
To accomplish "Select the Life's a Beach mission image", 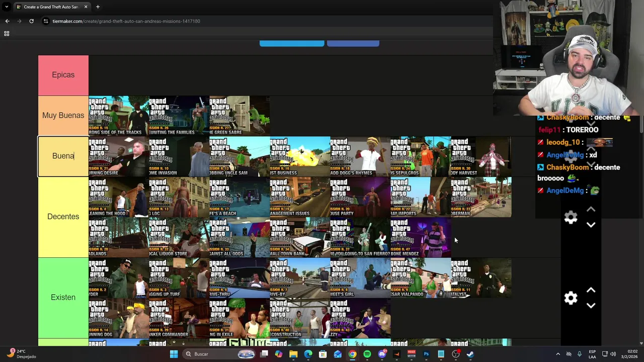I will (239, 197).
